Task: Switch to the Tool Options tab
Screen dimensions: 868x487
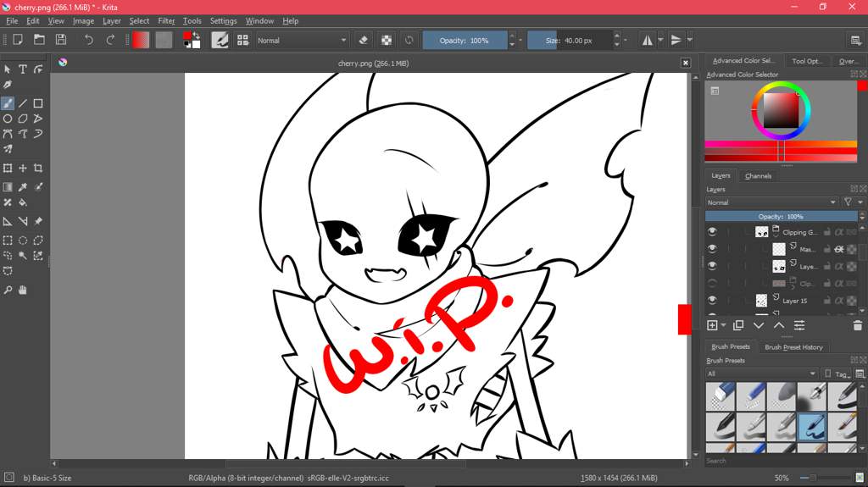Action: coord(807,61)
